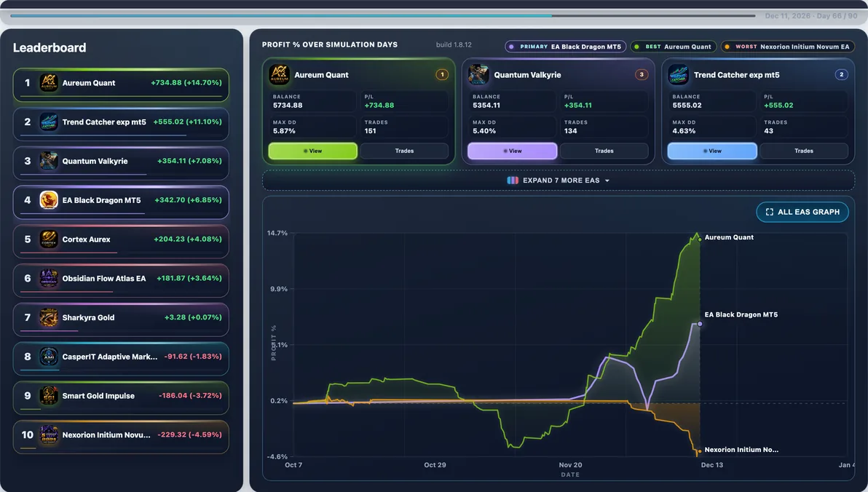This screenshot has width=868, height=492.
Task: Click the Cortex Aurex logo icon
Action: click(49, 239)
